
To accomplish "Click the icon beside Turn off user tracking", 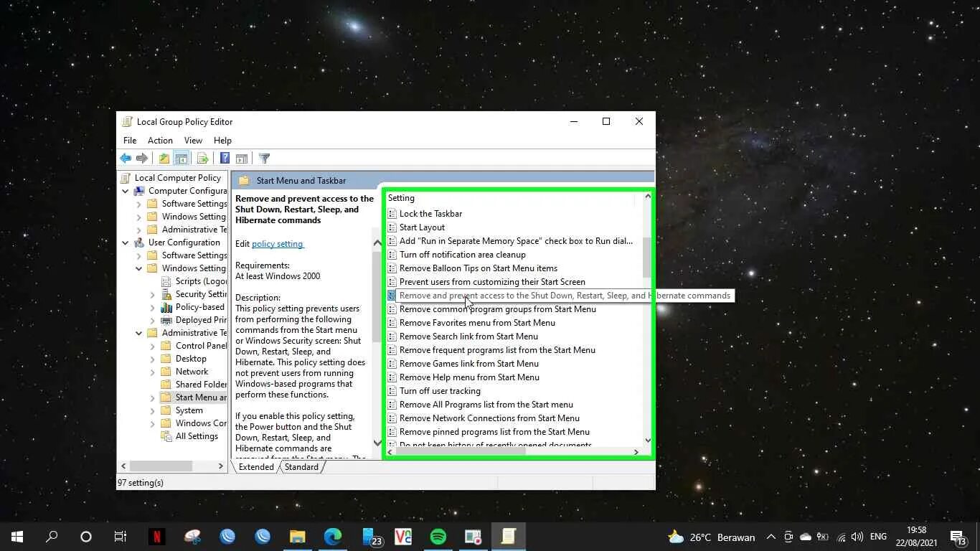I will [x=392, y=391].
